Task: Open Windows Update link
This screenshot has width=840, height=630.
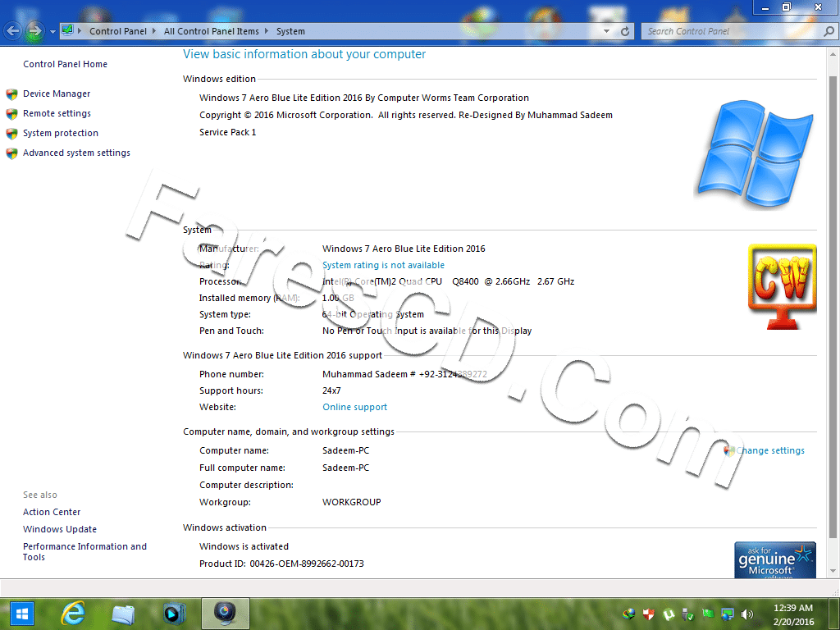Action: (59, 529)
